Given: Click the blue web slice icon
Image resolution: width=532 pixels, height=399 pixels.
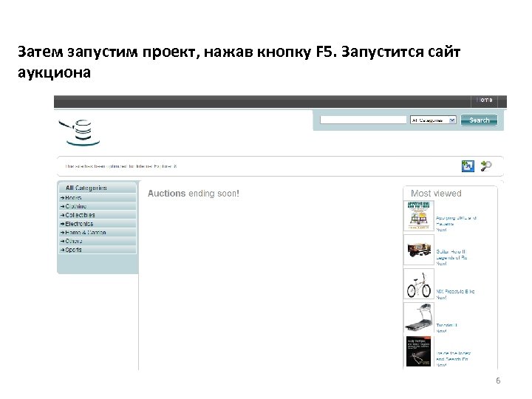Looking at the screenshot, I should click(x=468, y=166).
